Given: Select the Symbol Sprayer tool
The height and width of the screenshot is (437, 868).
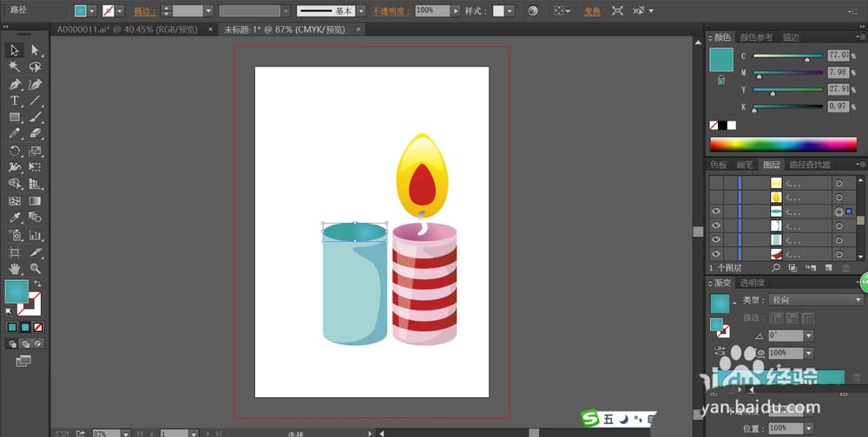Looking at the screenshot, I should coord(15,235).
